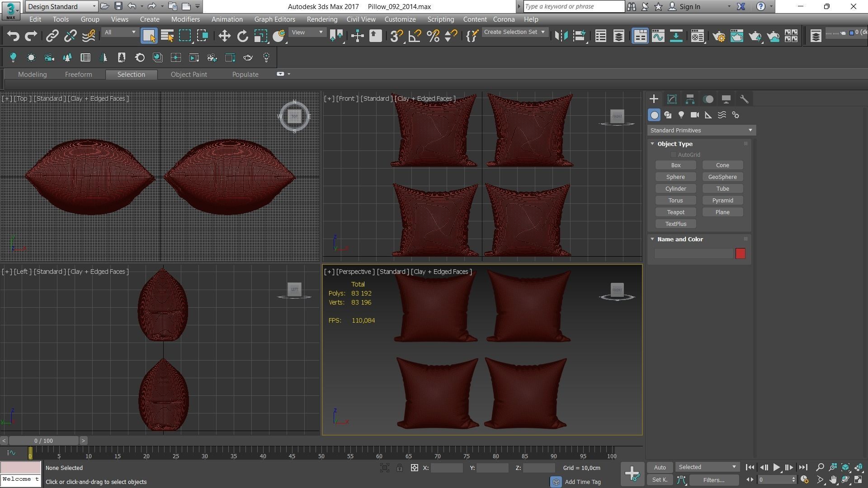Open the View reference coordinate dropdown
This screenshot has height=488, width=868.
coord(307,33)
